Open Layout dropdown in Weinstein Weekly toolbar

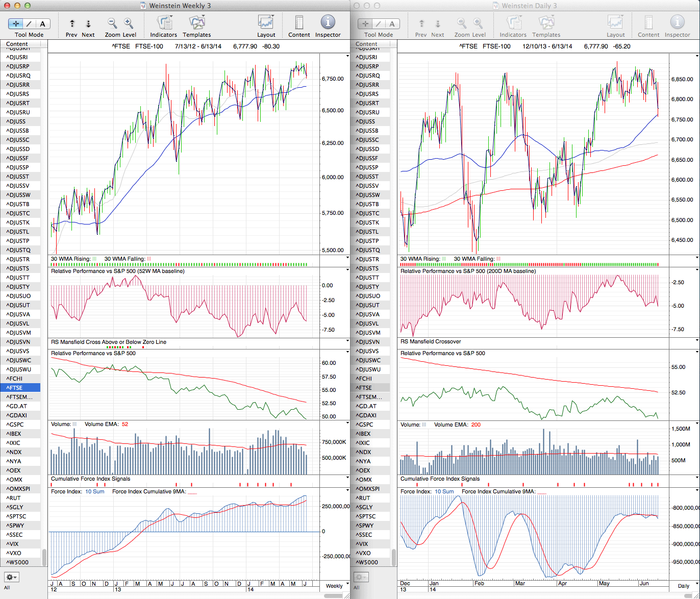[x=266, y=22]
